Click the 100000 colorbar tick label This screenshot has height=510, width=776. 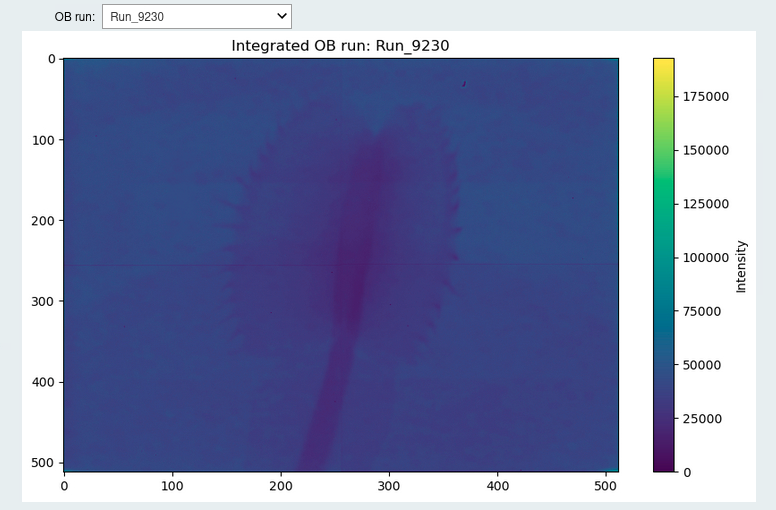[x=705, y=258]
